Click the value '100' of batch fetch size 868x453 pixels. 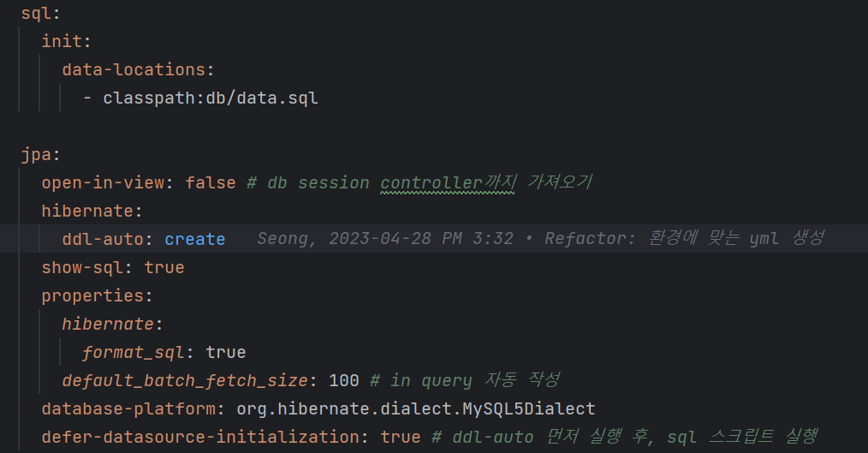click(x=344, y=380)
